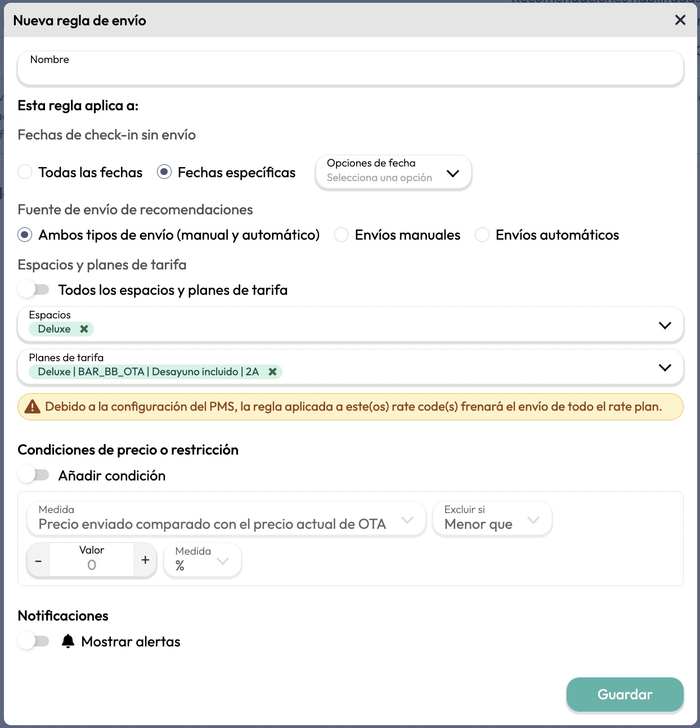Open the Excluir si dropdown
This screenshot has height=728, width=700.
point(492,519)
